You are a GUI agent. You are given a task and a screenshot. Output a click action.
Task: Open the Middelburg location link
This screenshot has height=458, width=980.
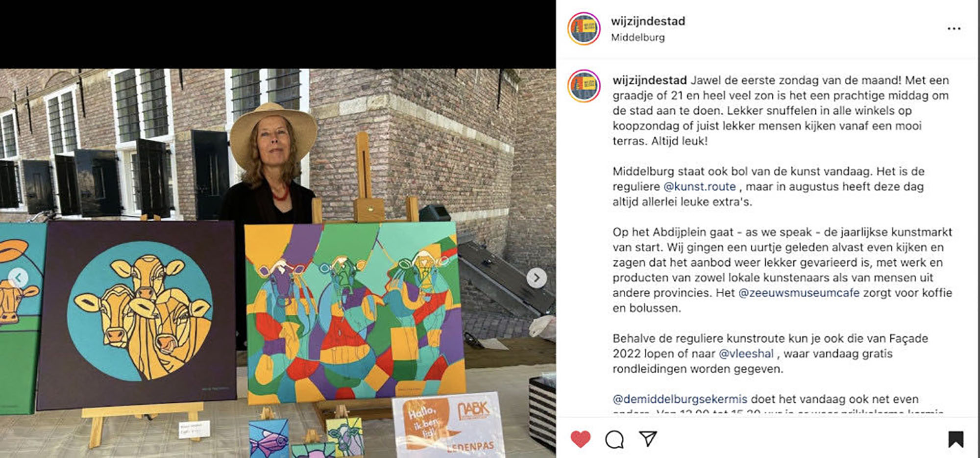point(637,37)
